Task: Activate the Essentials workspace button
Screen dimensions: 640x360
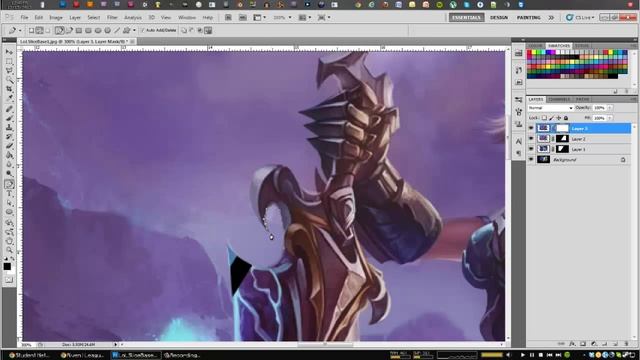Action: (x=466, y=18)
